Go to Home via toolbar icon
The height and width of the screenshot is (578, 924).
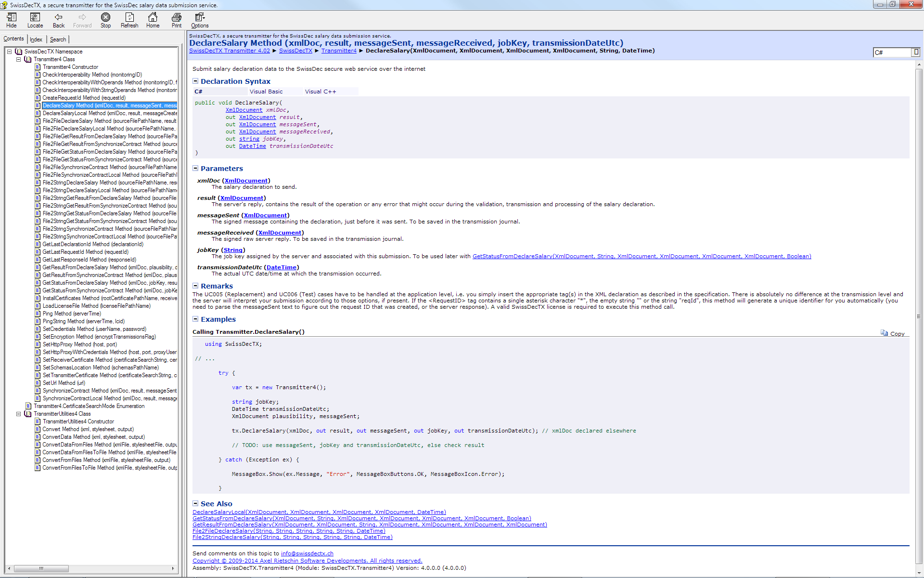pyautogui.click(x=153, y=18)
